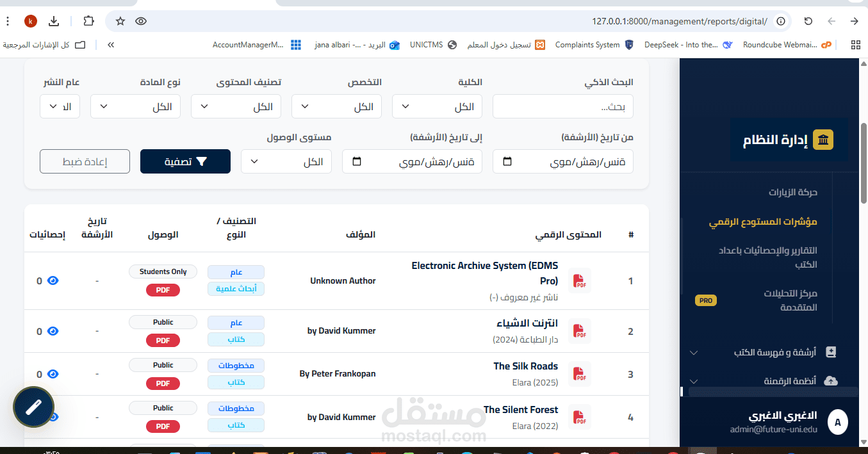The height and width of the screenshot is (454, 868).
Task: Click the أرشفة و فهرسة الكتب book icon
Action: pyautogui.click(x=831, y=352)
